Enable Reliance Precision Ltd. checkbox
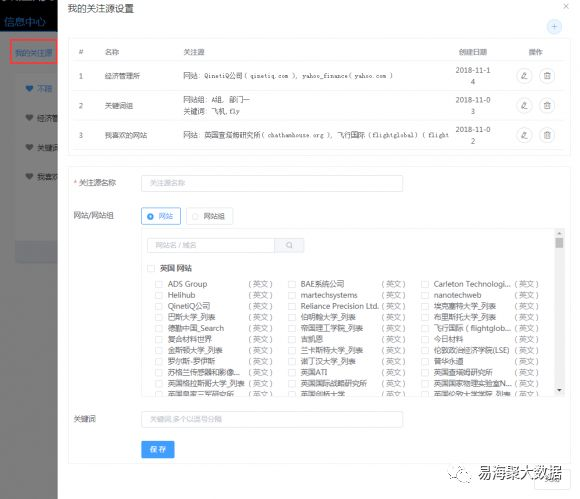580x499 pixels. click(292, 306)
